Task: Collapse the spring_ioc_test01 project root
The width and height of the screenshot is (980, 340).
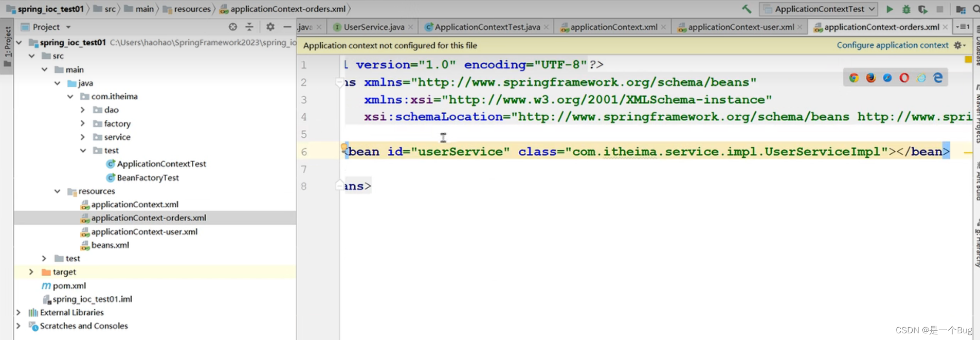Action: 19,42
